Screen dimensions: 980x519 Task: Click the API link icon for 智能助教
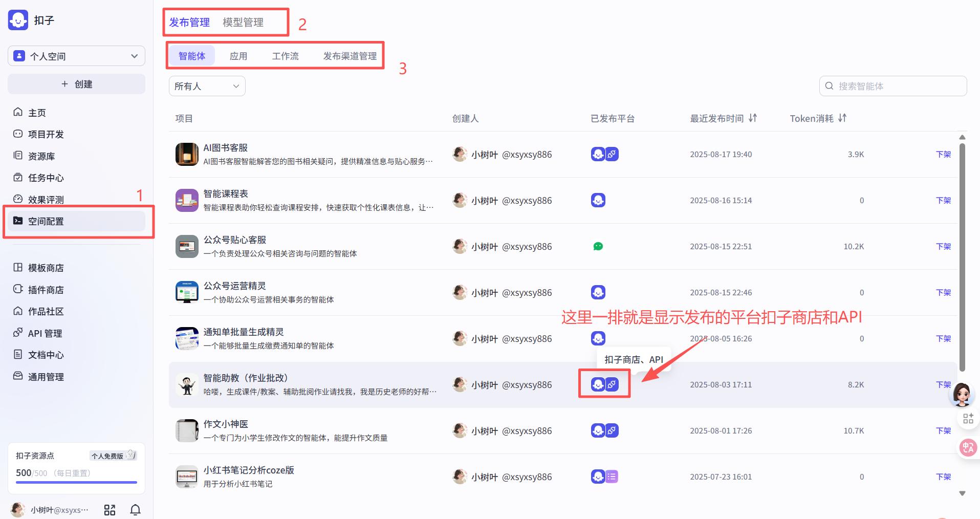(x=612, y=384)
